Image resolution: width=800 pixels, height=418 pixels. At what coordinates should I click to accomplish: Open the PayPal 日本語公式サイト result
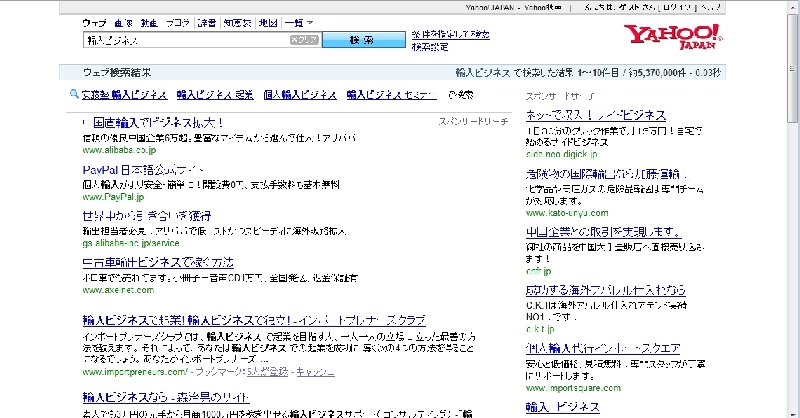point(143,170)
